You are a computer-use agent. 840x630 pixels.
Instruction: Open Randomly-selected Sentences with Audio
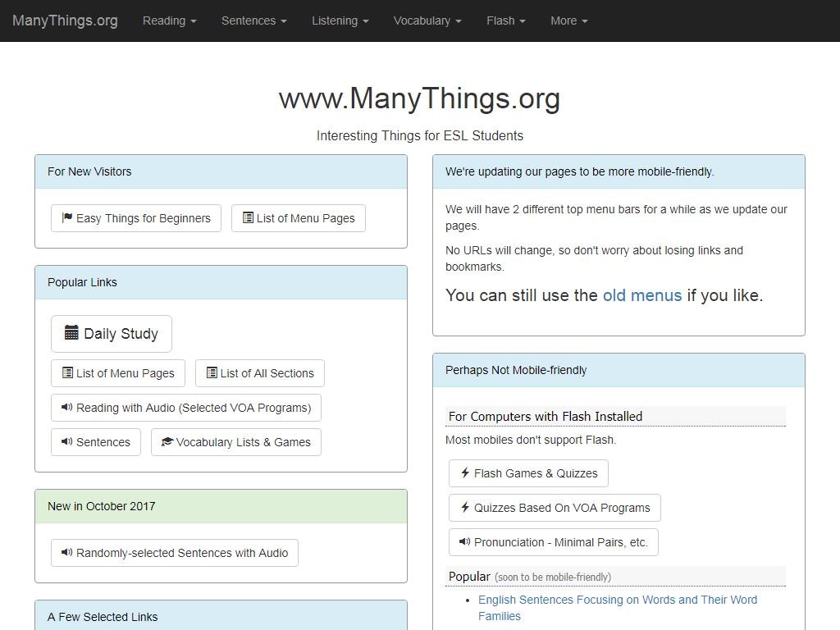tap(175, 553)
